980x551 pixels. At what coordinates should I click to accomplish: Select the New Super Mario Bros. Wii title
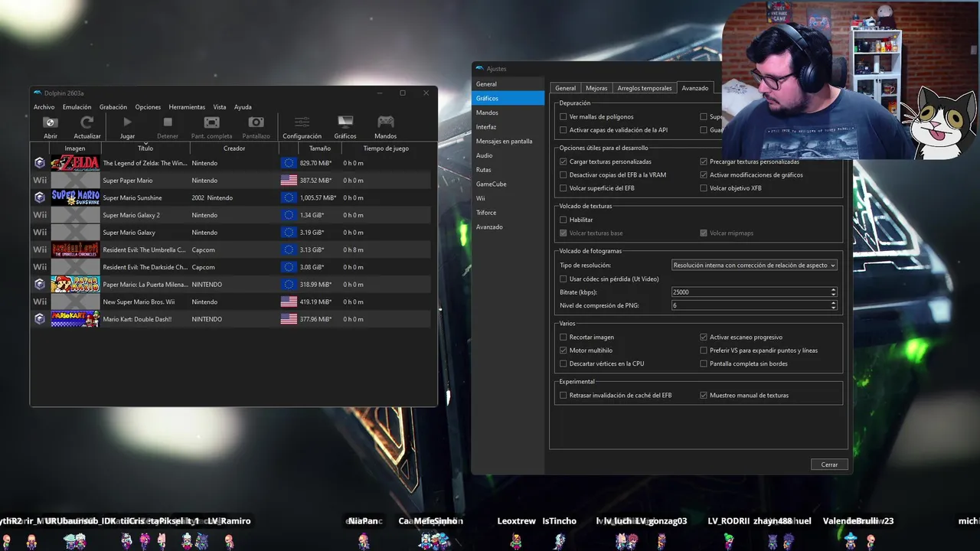click(139, 302)
